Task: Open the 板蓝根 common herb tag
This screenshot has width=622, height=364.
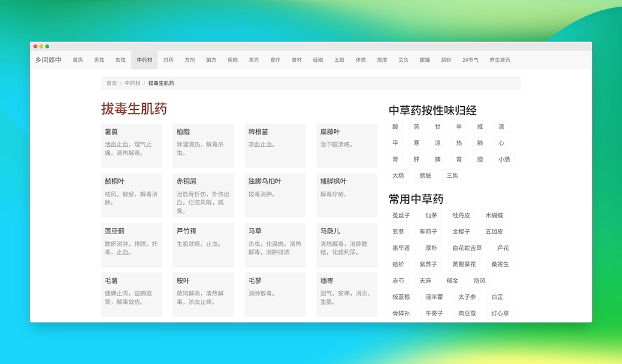Action: (x=401, y=297)
